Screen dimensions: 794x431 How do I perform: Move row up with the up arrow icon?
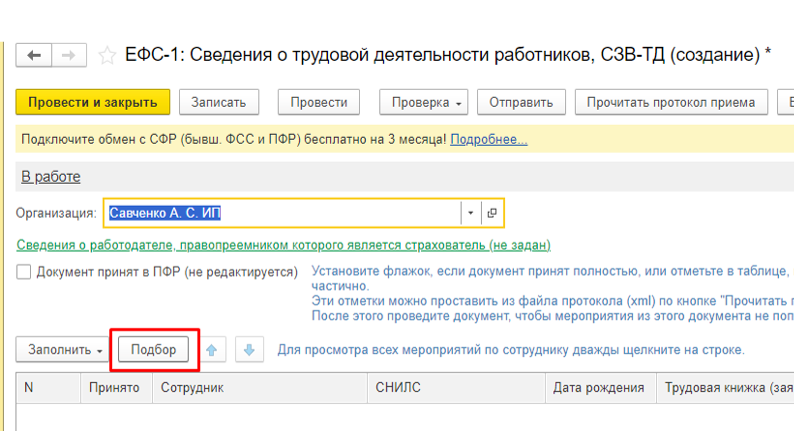click(x=212, y=349)
